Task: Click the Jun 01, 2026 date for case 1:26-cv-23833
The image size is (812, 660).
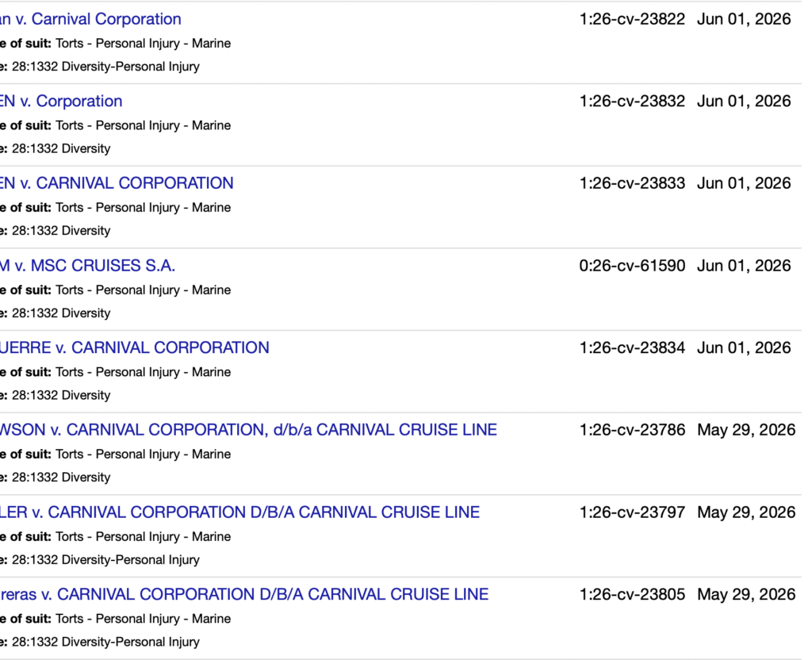Action: [744, 183]
